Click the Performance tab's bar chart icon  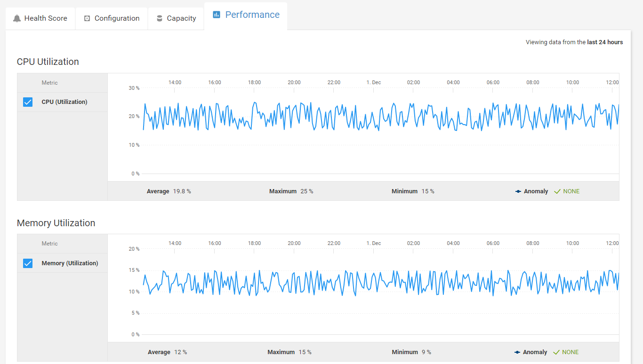(x=217, y=15)
